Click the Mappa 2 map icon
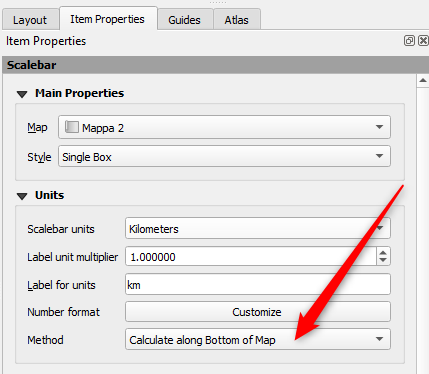This screenshot has height=374, width=429. (72, 127)
